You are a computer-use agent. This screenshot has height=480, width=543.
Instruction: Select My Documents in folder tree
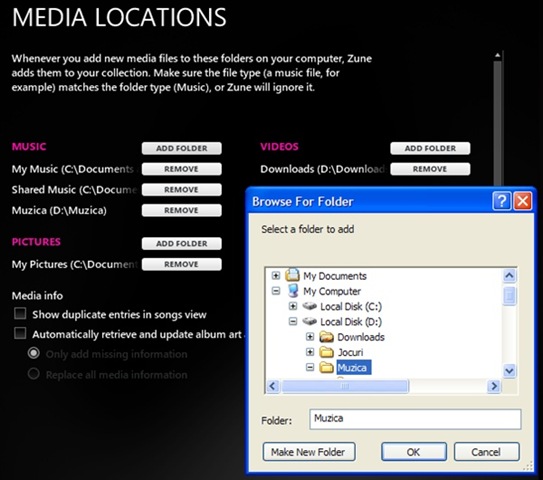[335, 276]
